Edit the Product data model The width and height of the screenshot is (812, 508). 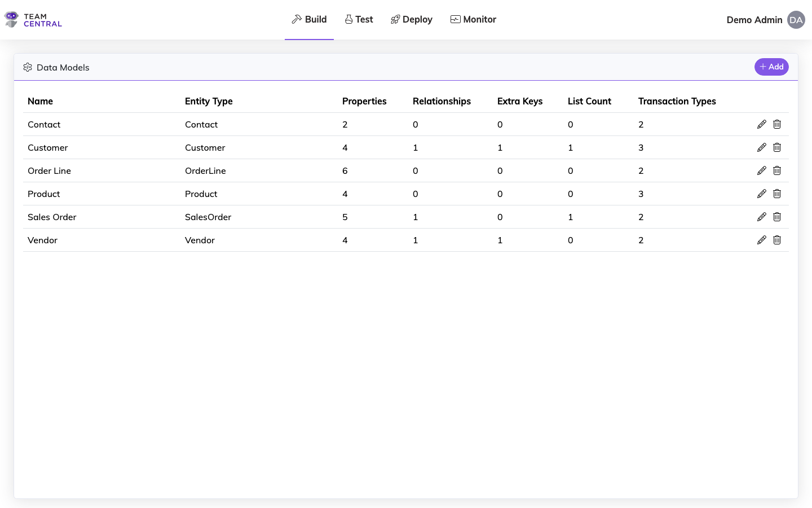(762, 194)
